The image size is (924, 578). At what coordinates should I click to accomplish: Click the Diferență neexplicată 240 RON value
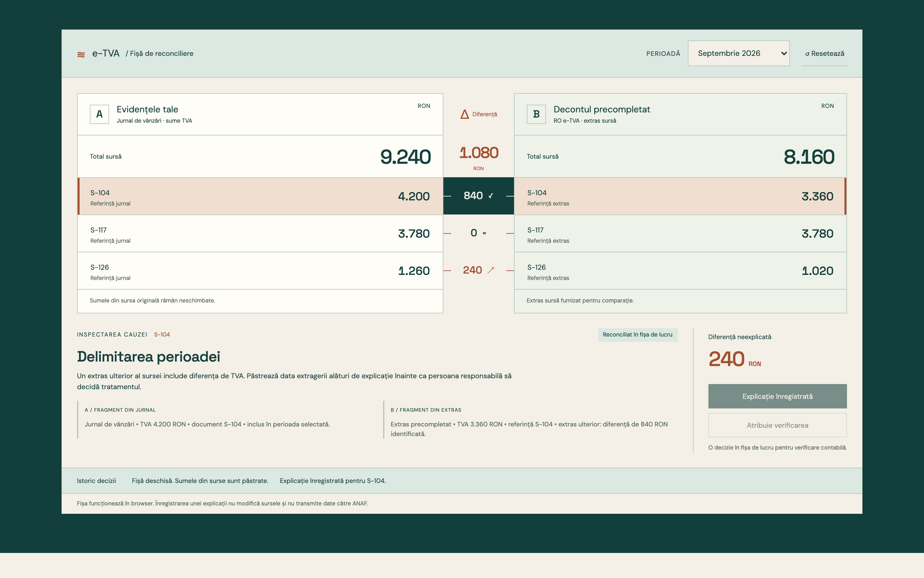click(734, 359)
